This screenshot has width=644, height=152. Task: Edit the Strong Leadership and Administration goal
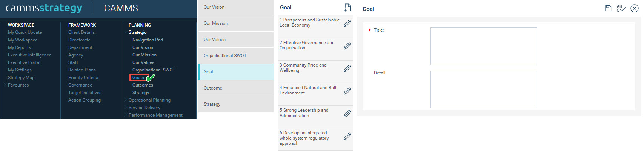click(347, 114)
